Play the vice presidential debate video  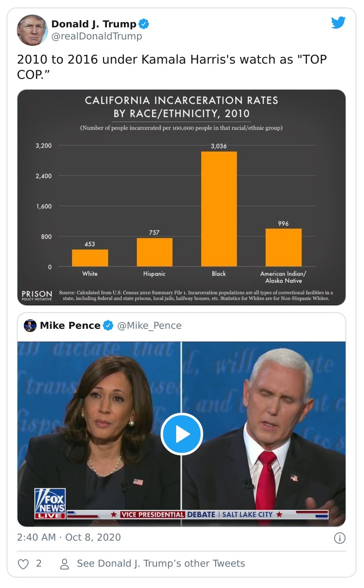(182, 435)
